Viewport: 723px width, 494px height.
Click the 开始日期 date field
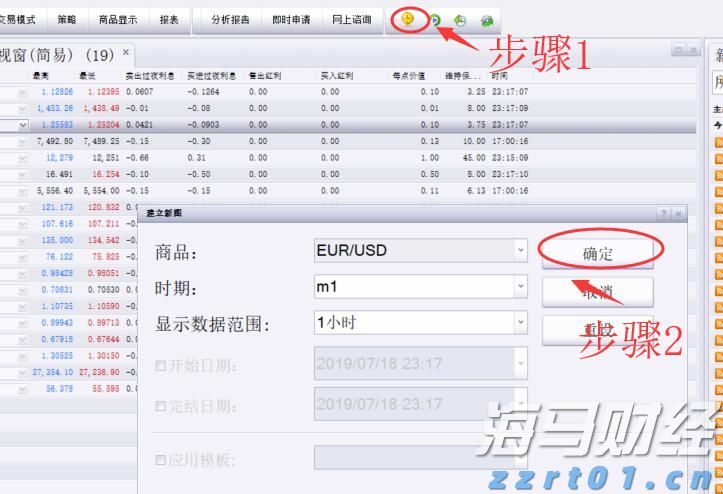(420, 363)
